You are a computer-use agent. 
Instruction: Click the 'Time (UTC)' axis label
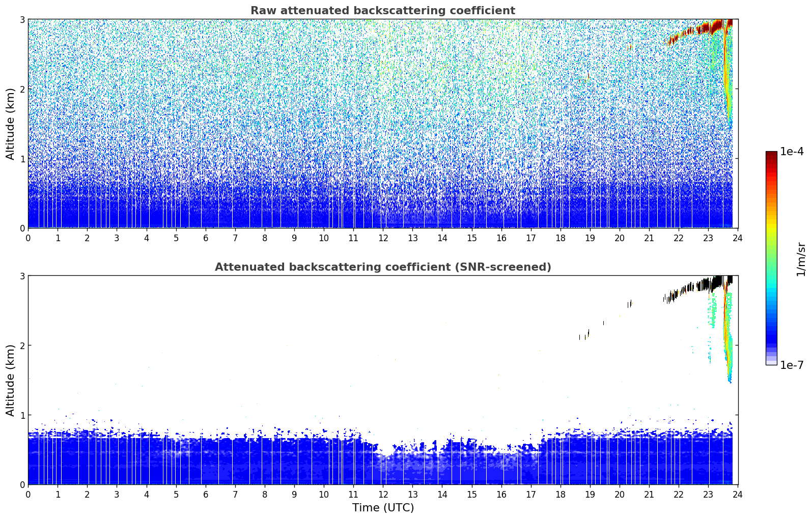coord(383,508)
